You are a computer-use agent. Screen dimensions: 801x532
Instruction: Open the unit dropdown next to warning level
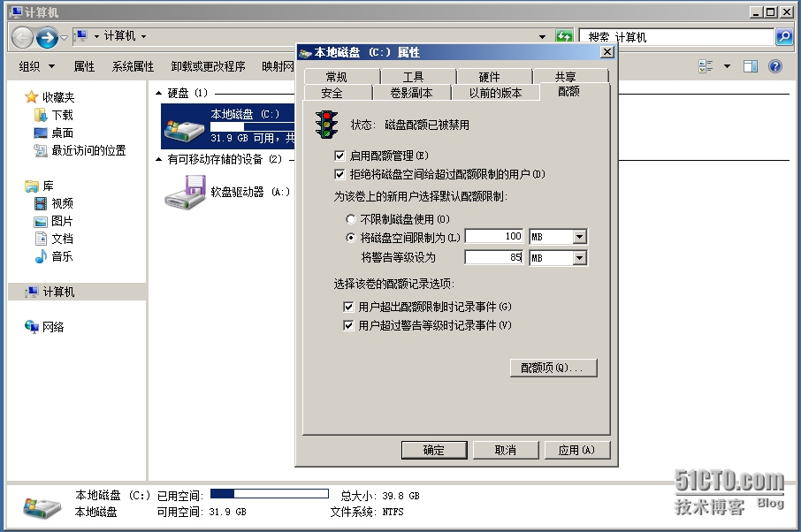tap(579, 257)
